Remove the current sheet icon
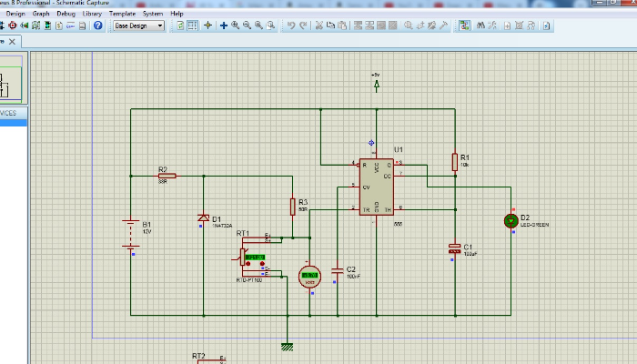 (519, 25)
